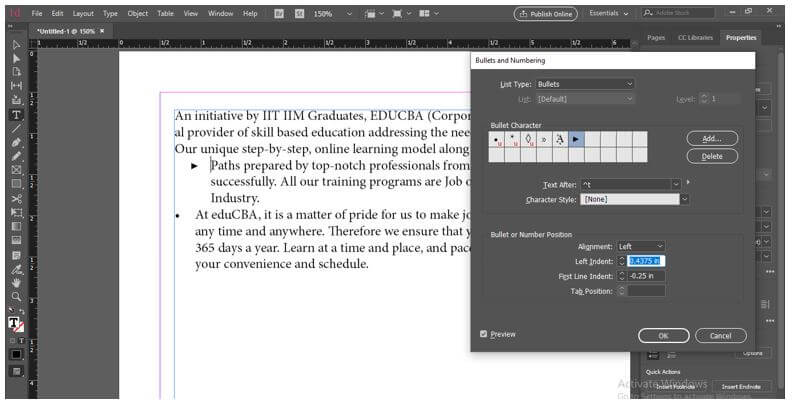795x410 pixels.
Task: Click the fill color T swatch
Action: [x=14, y=323]
